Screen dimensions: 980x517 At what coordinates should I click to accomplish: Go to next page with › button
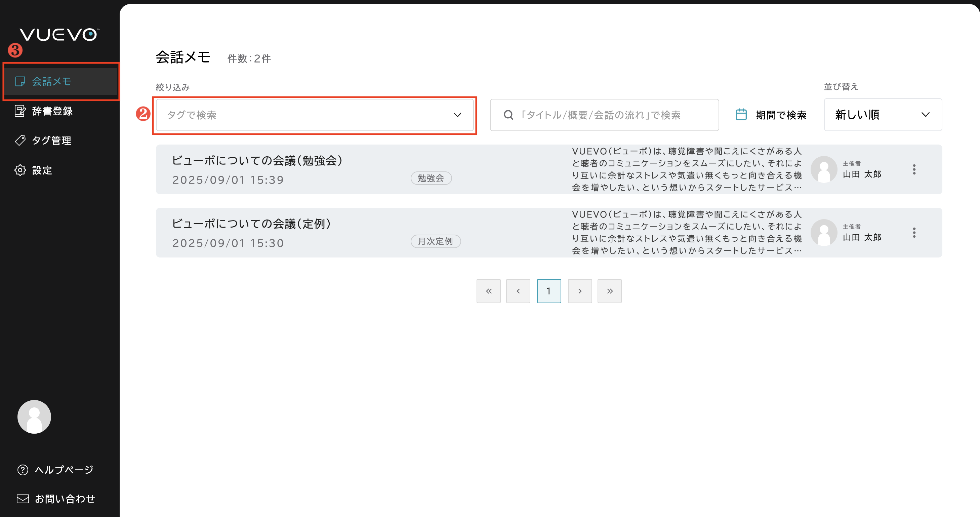point(579,291)
